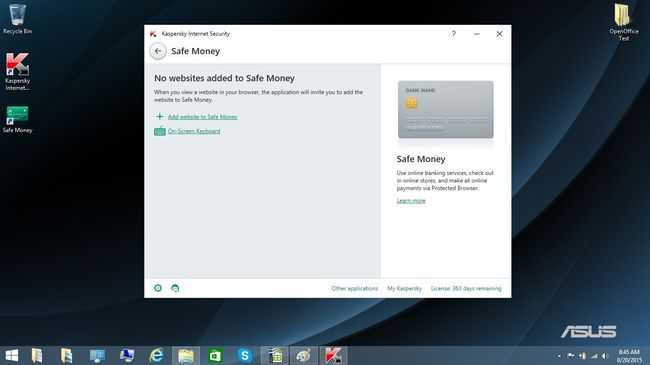Image resolution: width=650 pixels, height=365 pixels.
Task: Open Windows Store from taskbar
Action: tap(215, 355)
